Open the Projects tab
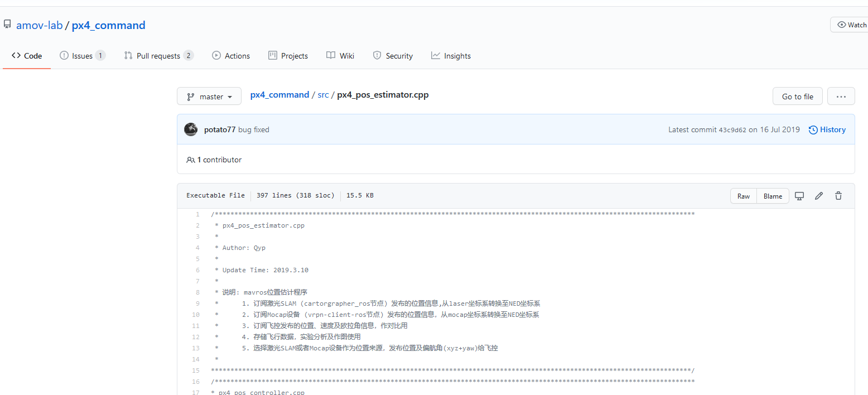This screenshot has width=868, height=395. pos(288,56)
